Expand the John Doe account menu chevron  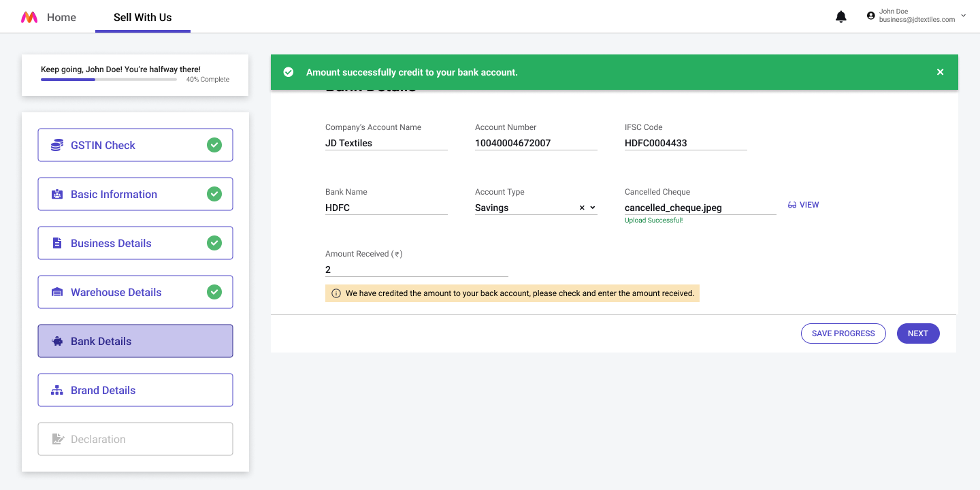[x=963, y=15]
